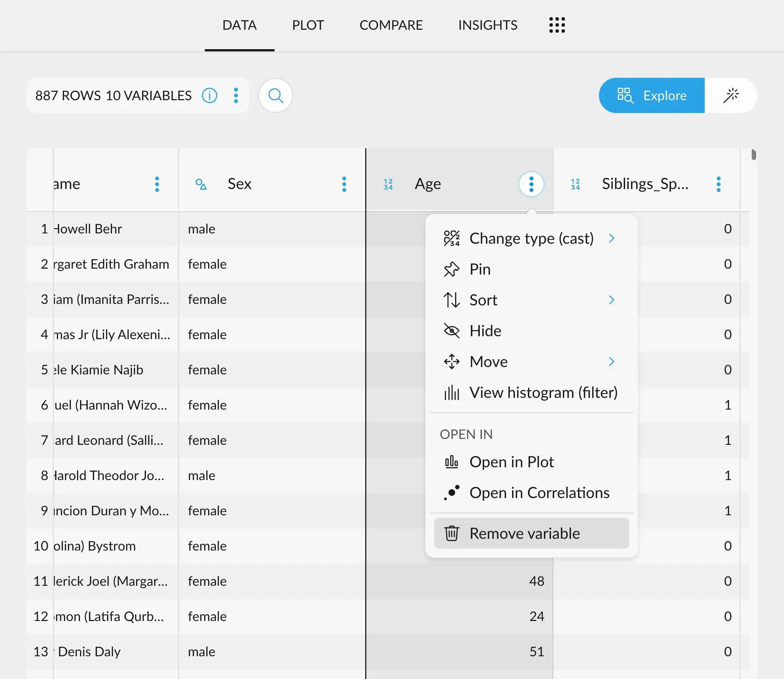This screenshot has width=784, height=679.
Task: Select Change type (cast) for Age
Action: point(530,238)
